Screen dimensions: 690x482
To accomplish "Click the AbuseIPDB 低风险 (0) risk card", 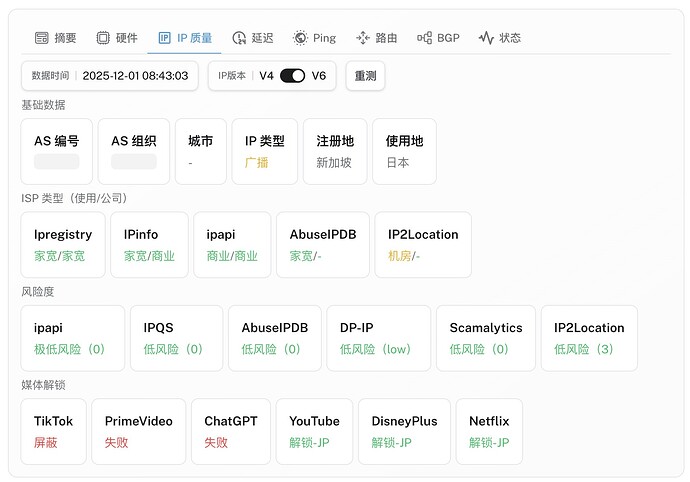I will [275, 338].
